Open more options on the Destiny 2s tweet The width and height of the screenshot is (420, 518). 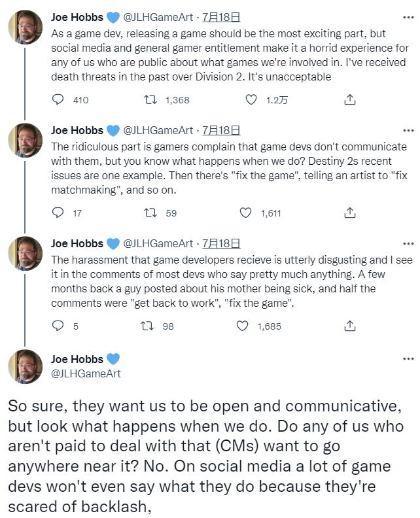pos(408,130)
